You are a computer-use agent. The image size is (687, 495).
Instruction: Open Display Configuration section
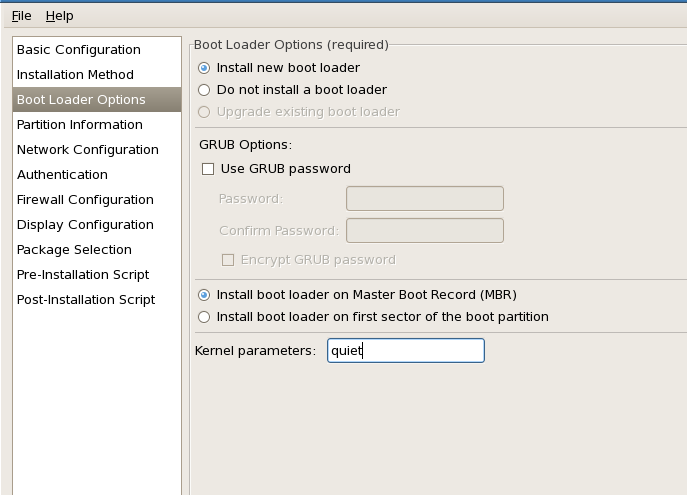pos(85,225)
